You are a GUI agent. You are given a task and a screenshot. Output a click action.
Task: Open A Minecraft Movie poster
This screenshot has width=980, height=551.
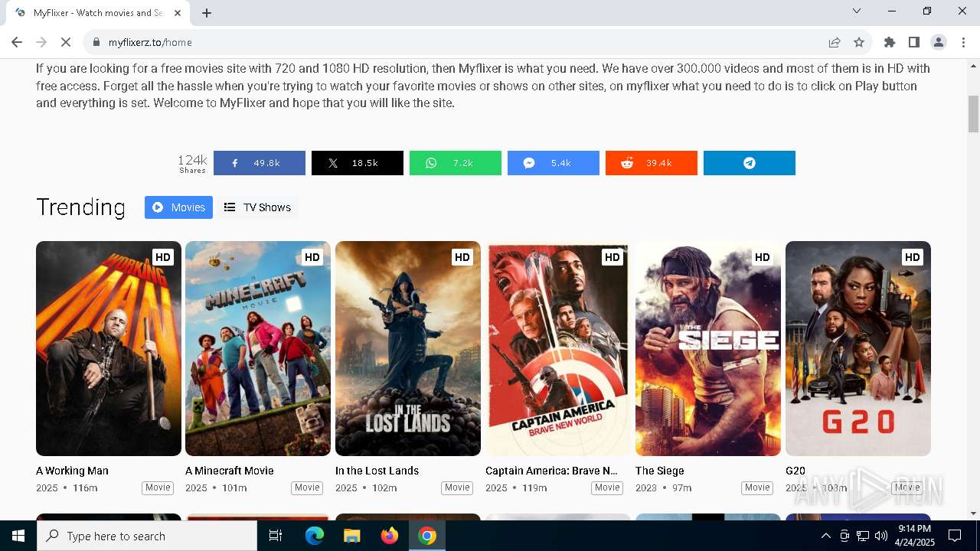click(x=258, y=348)
